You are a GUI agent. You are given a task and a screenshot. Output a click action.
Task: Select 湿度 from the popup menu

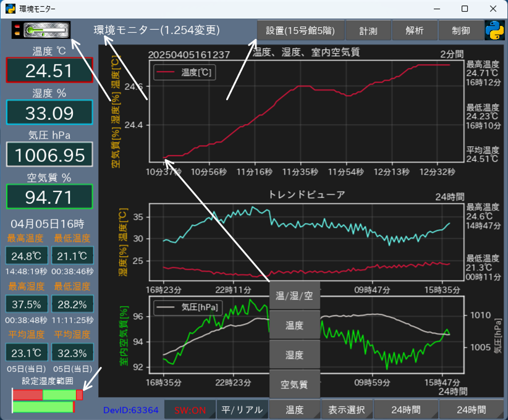pyautogui.click(x=295, y=355)
